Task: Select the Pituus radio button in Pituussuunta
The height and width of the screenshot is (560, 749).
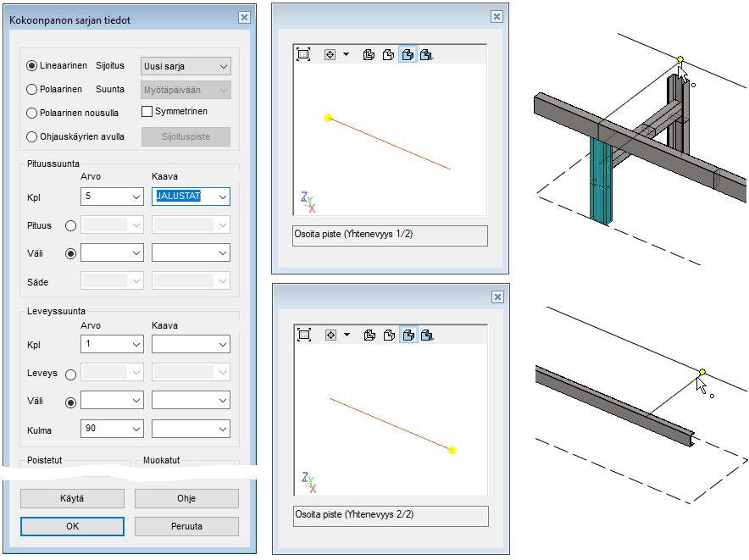Action: tap(70, 226)
